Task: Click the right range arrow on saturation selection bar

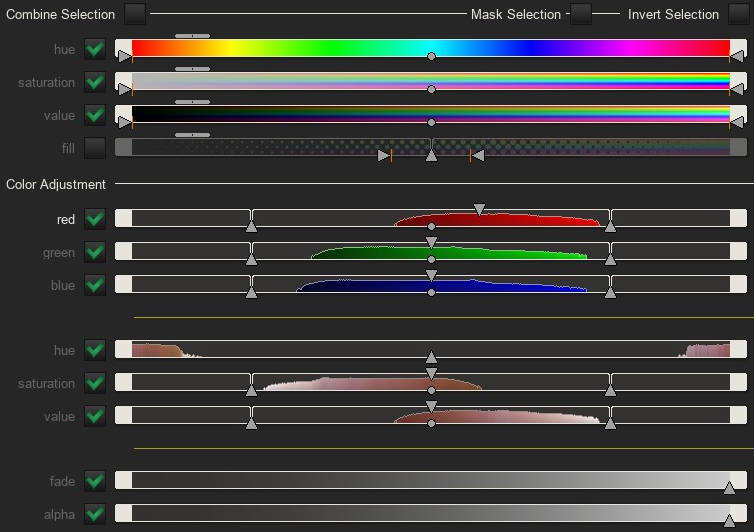Action: pos(737,89)
